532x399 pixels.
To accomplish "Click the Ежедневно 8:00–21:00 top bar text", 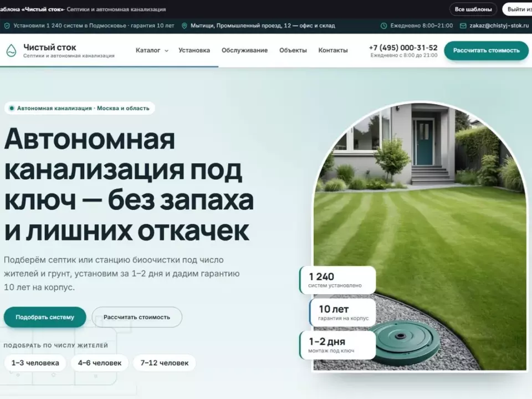I will (421, 26).
